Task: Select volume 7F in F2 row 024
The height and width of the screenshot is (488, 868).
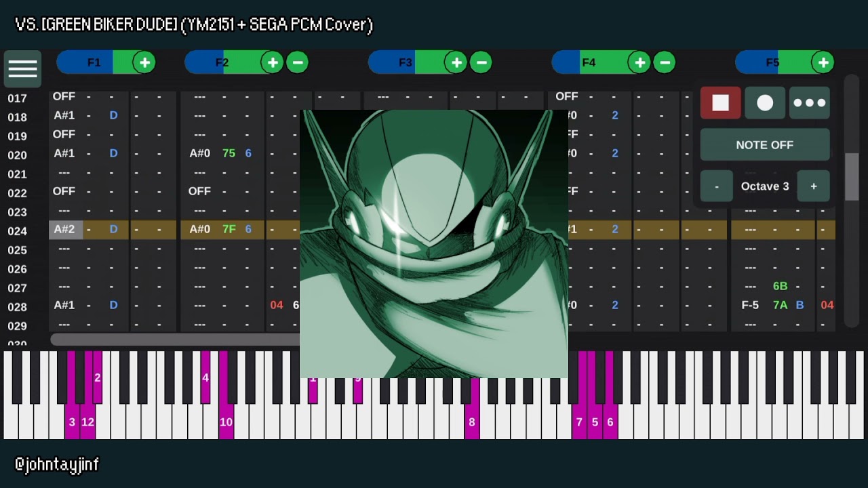Action: pos(229,230)
